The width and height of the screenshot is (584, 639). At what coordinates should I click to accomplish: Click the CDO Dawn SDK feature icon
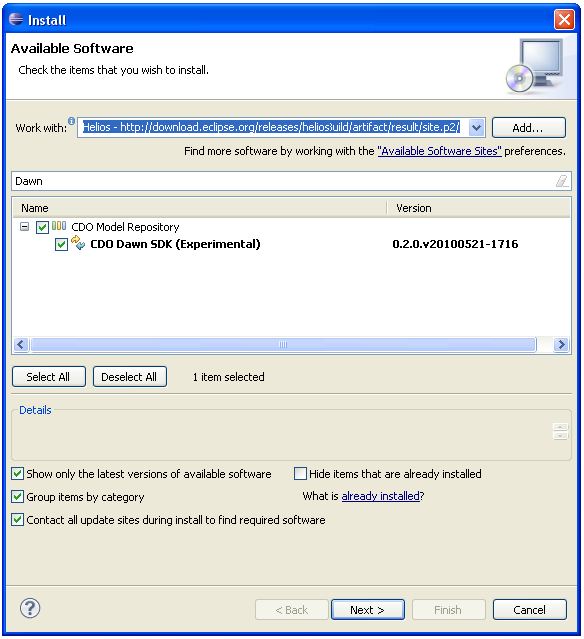(x=78, y=243)
